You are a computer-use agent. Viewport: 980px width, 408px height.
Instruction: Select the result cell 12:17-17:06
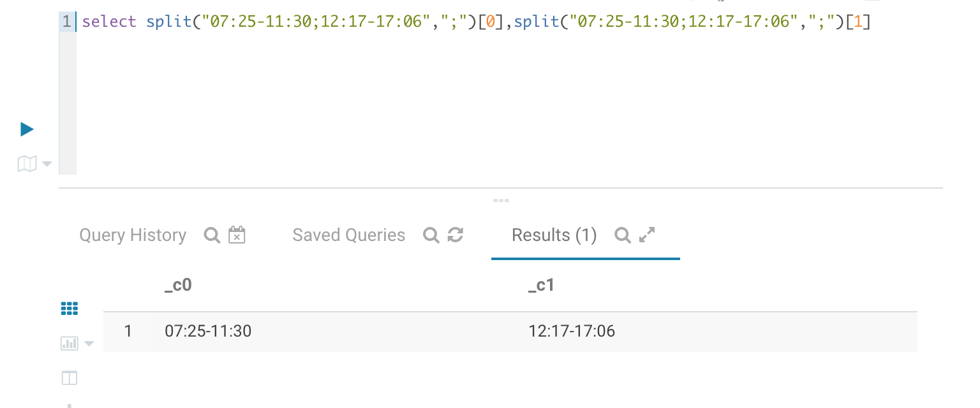click(x=572, y=331)
